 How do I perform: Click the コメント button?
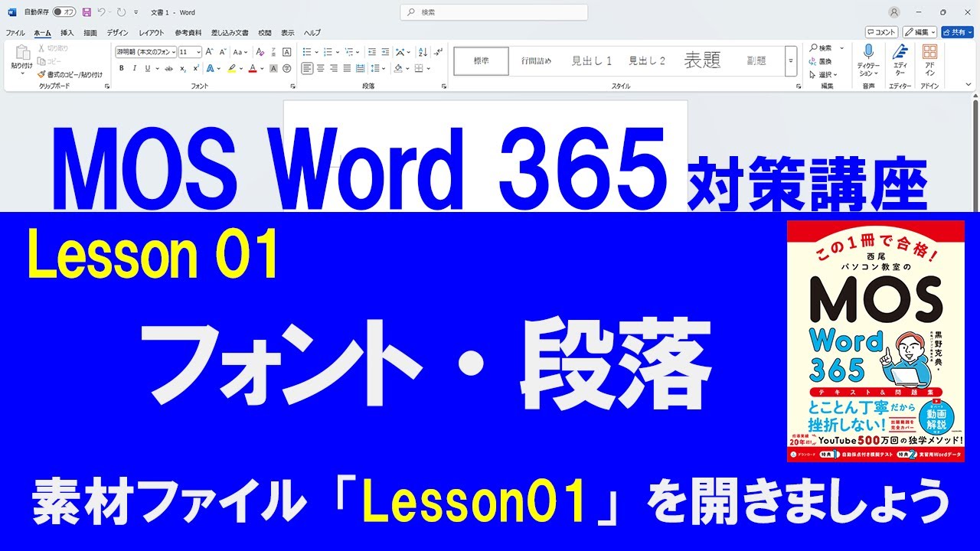click(x=881, y=32)
